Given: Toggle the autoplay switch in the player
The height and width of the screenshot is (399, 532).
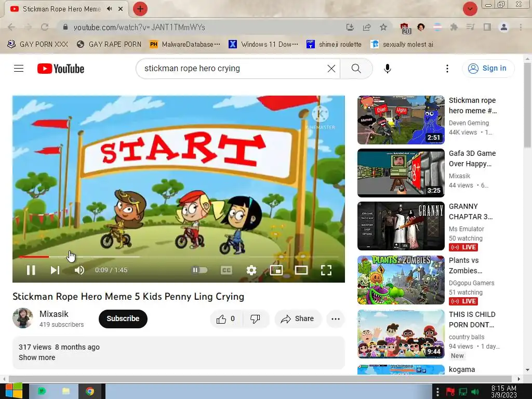Looking at the screenshot, I should coord(199,270).
